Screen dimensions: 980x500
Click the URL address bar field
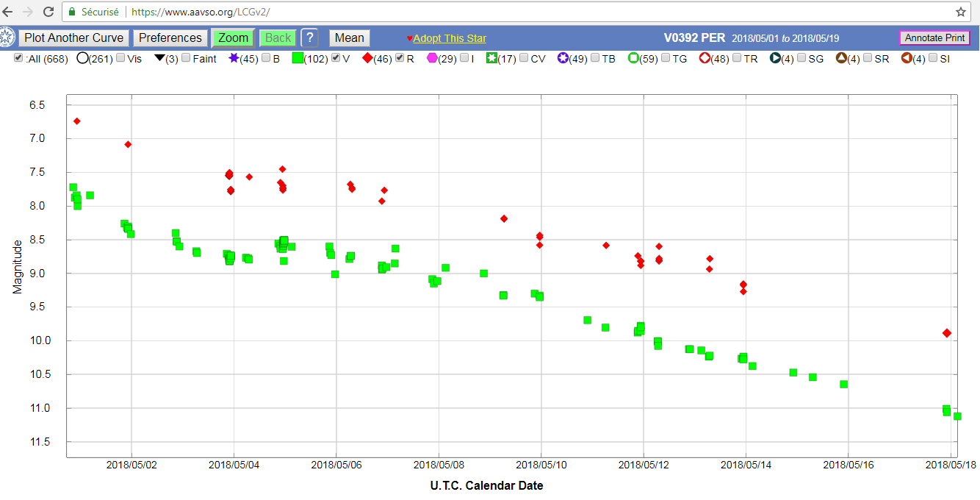coord(514,12)
